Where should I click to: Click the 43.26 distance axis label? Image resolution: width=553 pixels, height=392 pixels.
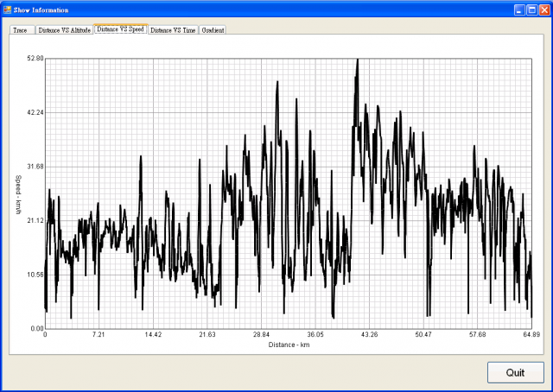click(369, 334)
